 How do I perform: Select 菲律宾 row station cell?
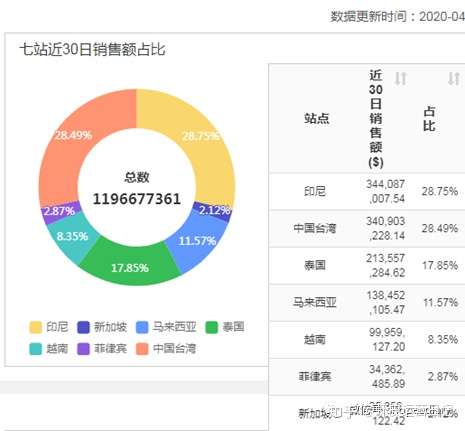[x=315, y=377]
